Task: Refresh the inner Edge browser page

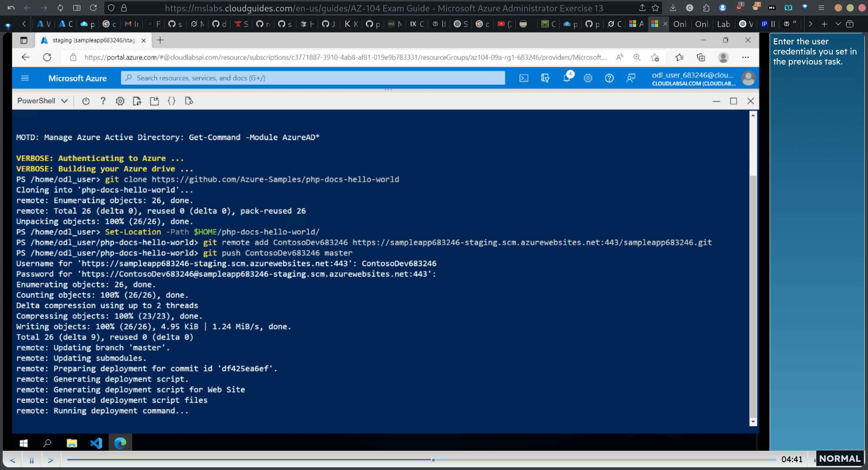Action: click(47, 57)
